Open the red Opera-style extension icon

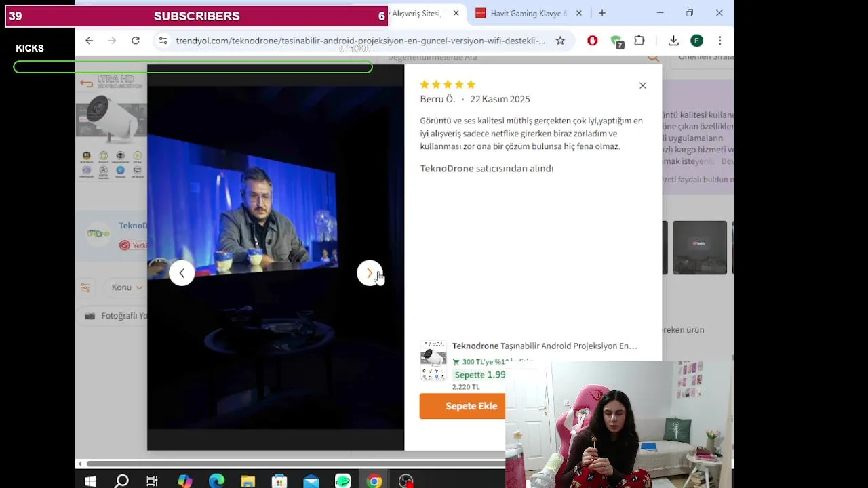point(593,41)
